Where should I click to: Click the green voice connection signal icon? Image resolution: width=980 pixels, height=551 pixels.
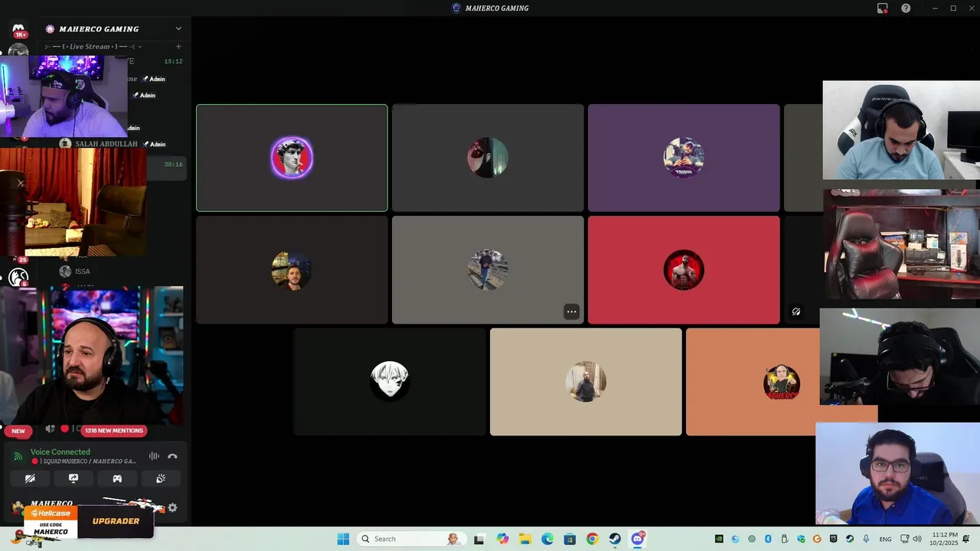click(18, 456)
